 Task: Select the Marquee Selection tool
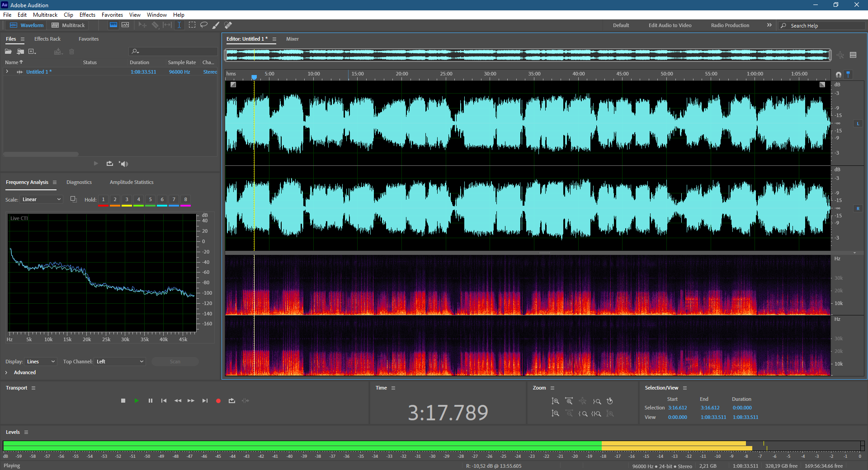pos(192,25)
